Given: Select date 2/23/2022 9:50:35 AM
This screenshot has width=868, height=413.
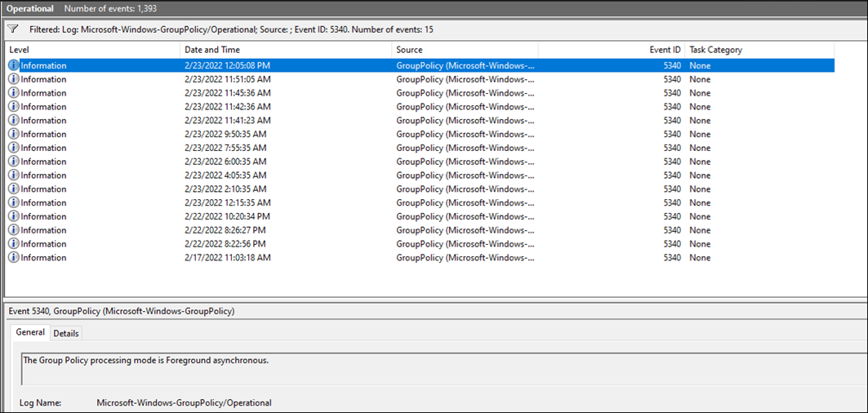Looking at the screenshot, I should (x=225, y=134).
